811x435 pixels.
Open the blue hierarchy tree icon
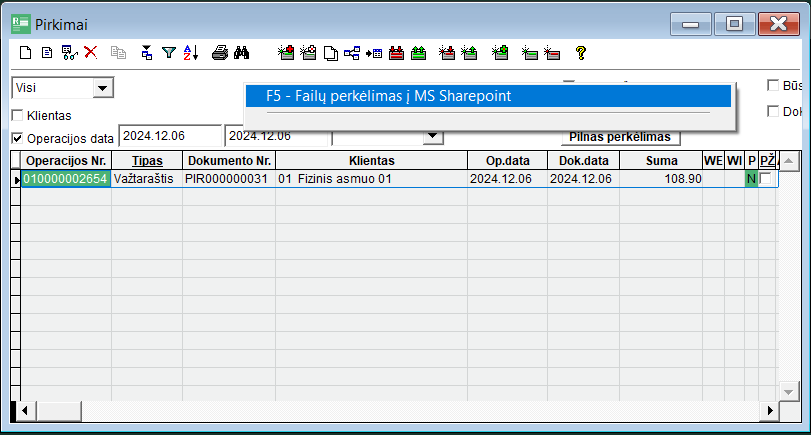(352, 53)
